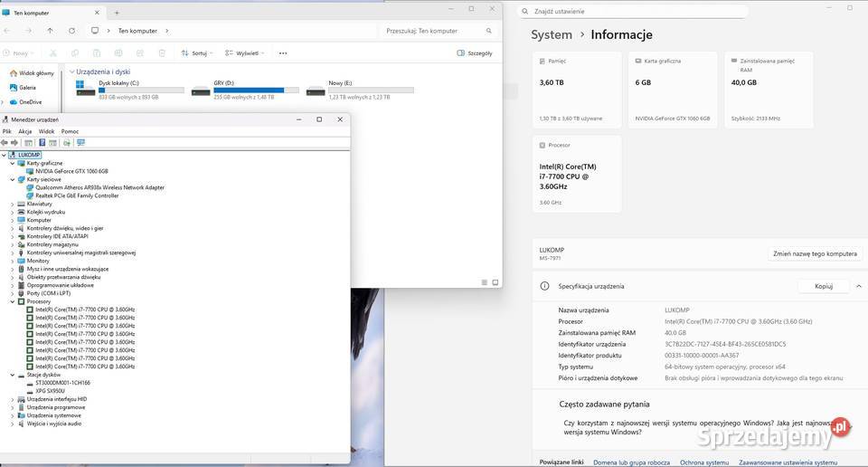Select the NVIDIA GeForce GTX 1060 6GB device
This screenshot has width=868, height=467.
(71, 171)
